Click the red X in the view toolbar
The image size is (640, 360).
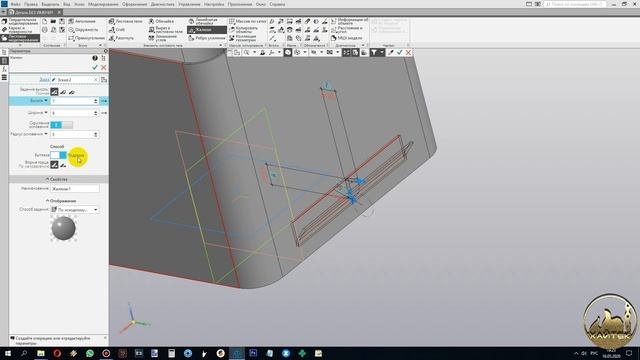pos(408,53)
